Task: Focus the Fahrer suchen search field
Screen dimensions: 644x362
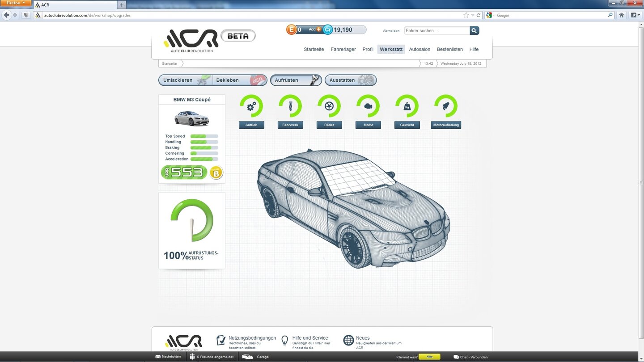Action: pos(437,30)
